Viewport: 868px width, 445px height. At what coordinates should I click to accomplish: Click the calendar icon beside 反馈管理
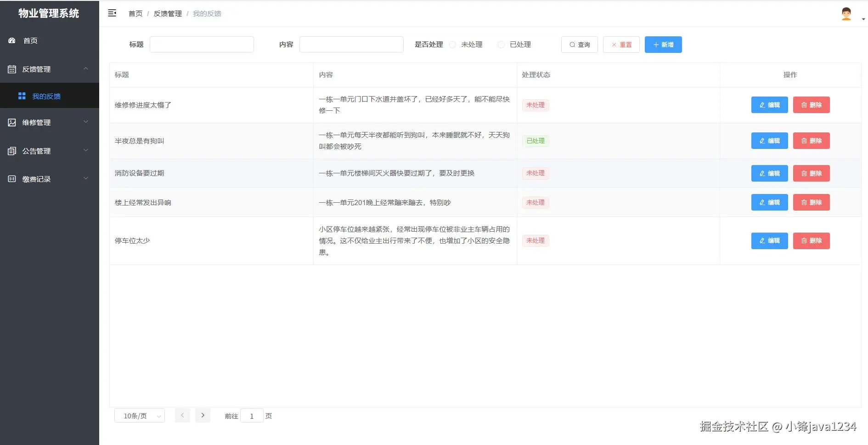pyautogui.click(x=12, y=69)
